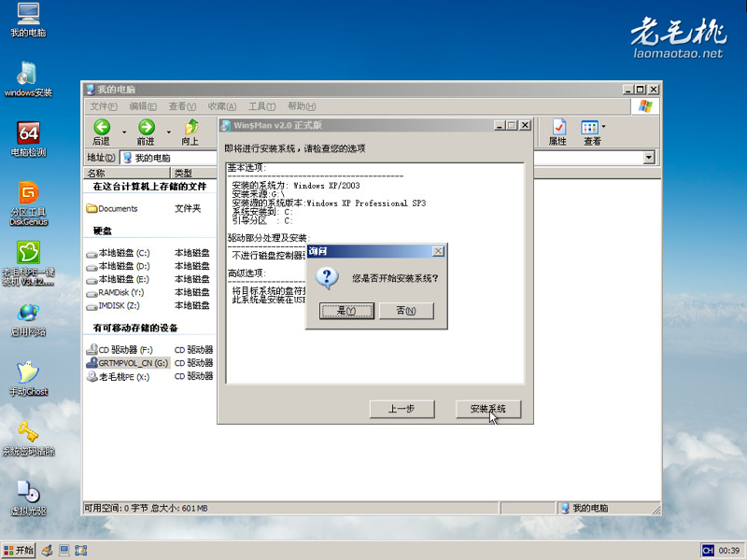This screenshot has height=560, width=747.
Task: Confirm installation with 是(Y)
Action: [346, 311]
